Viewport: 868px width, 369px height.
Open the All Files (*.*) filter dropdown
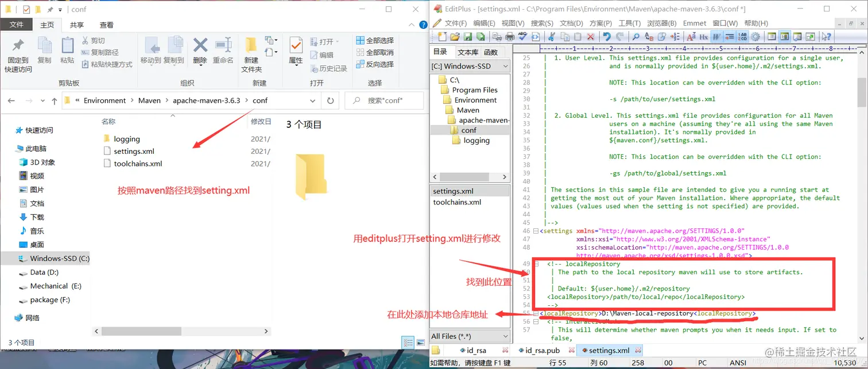(470, 336)
